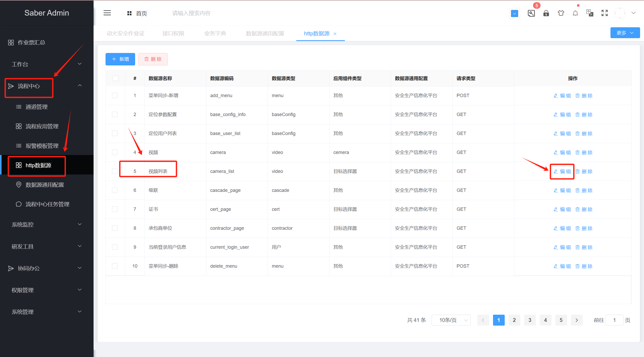This screenshot has width=644, height=357.
Task: Open 流程中心任务管理 sidebar item
Action: coord(47,204)
